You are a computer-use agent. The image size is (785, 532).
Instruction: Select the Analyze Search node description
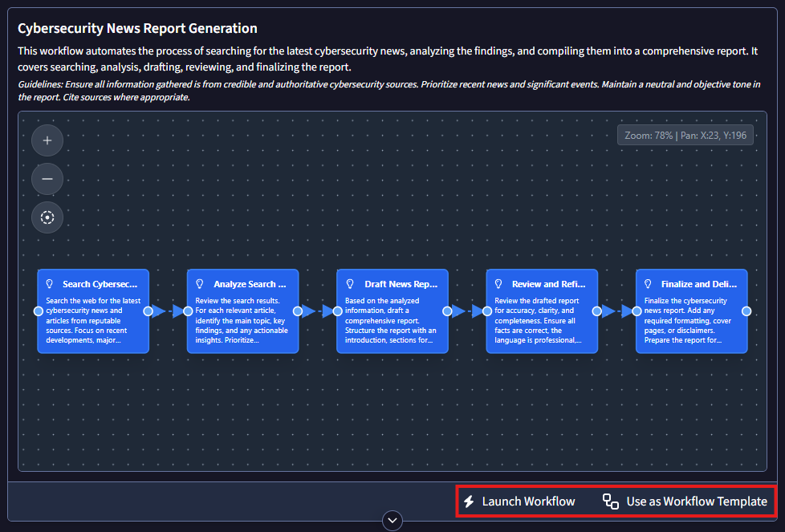[x=242, y=321]
